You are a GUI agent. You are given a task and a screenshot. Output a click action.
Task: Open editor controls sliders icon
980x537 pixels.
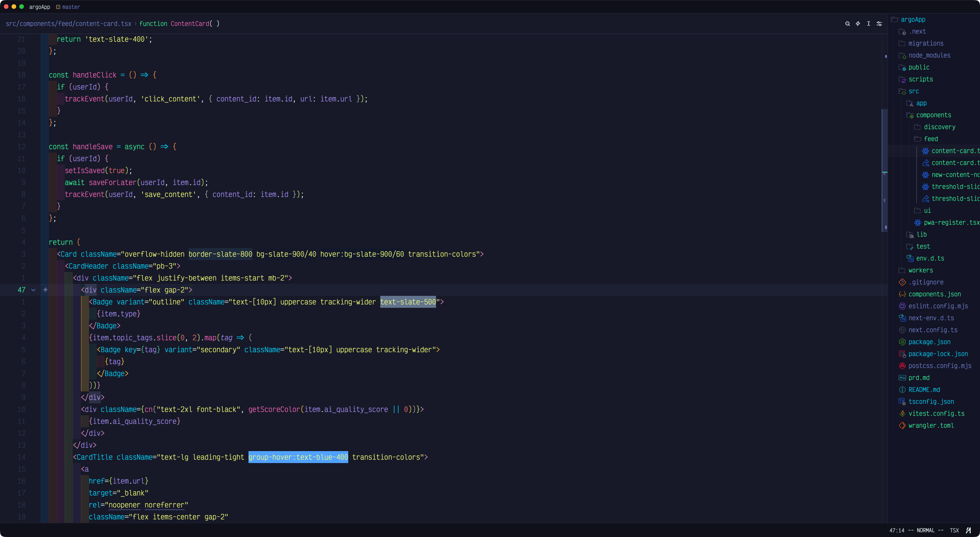(879, 23)
